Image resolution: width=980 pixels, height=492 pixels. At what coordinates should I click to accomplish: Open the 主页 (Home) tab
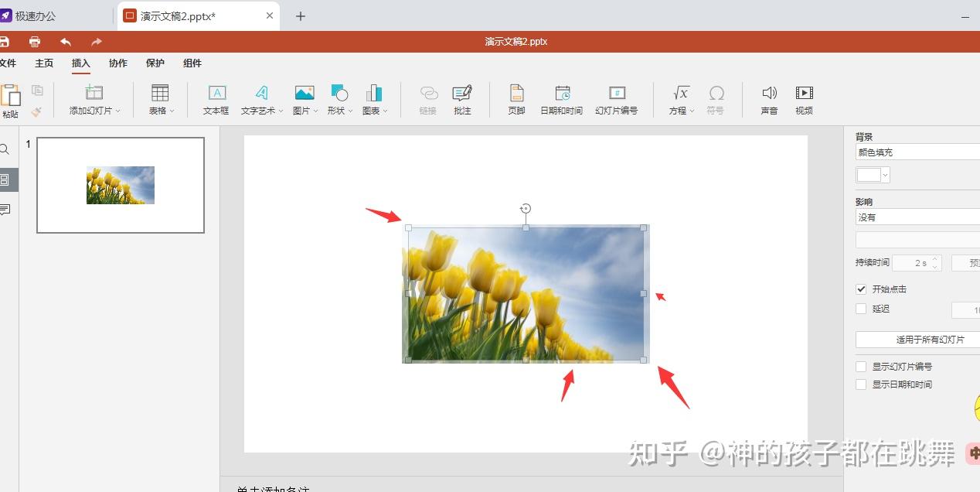[x=44, y=63]
